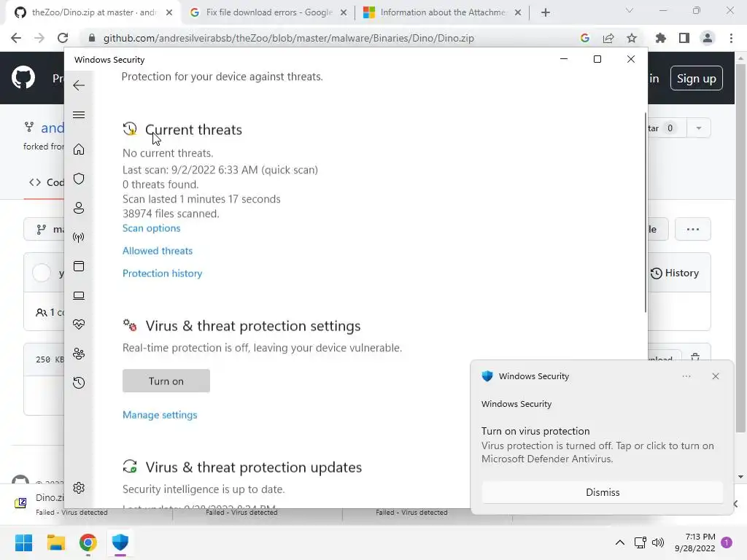Screen dimensions: 747x560
Task: Click GitHub Sign up button
Action: (x=696, y=78)
